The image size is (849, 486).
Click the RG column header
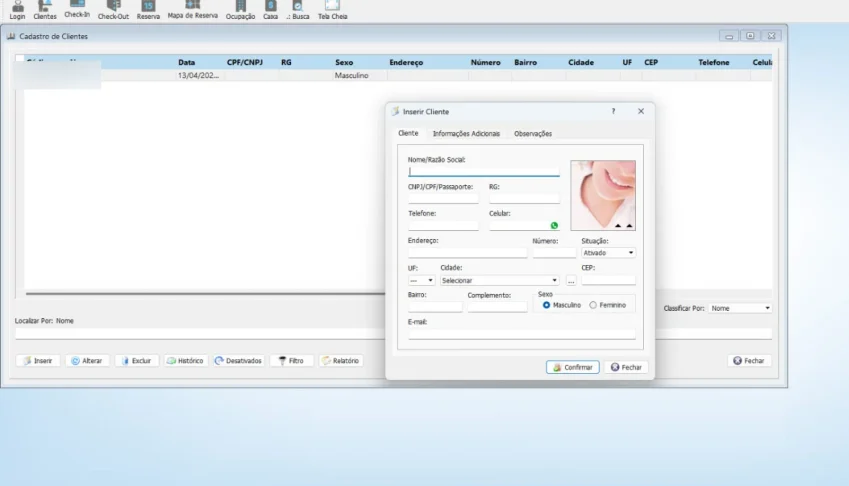(x=286, y=62)
